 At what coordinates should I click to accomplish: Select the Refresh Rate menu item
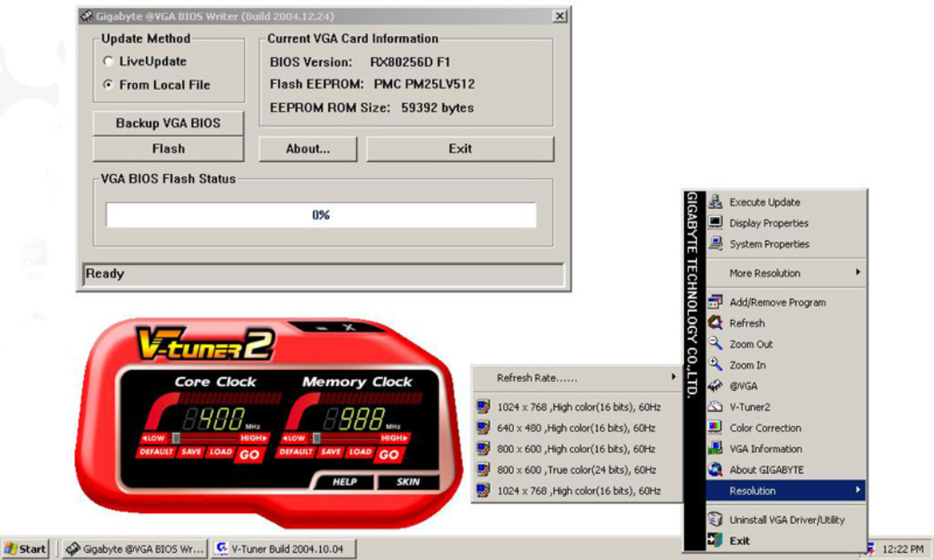(577, 378)
